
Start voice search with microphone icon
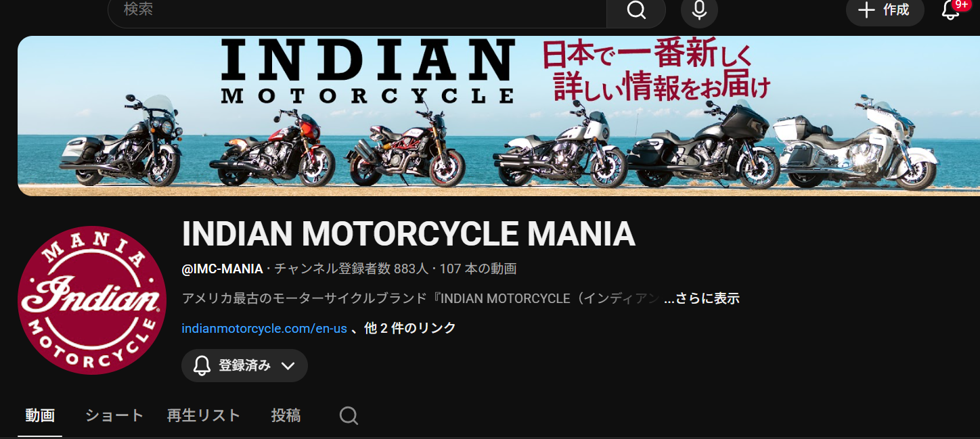(699, 11)
